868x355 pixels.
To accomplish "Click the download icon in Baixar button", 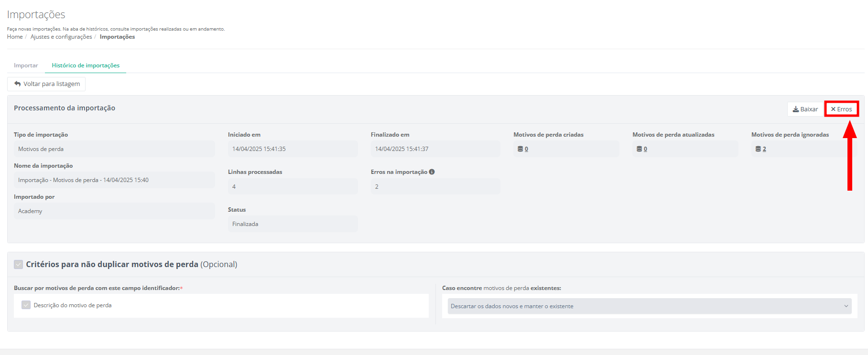I will (796, 109).
